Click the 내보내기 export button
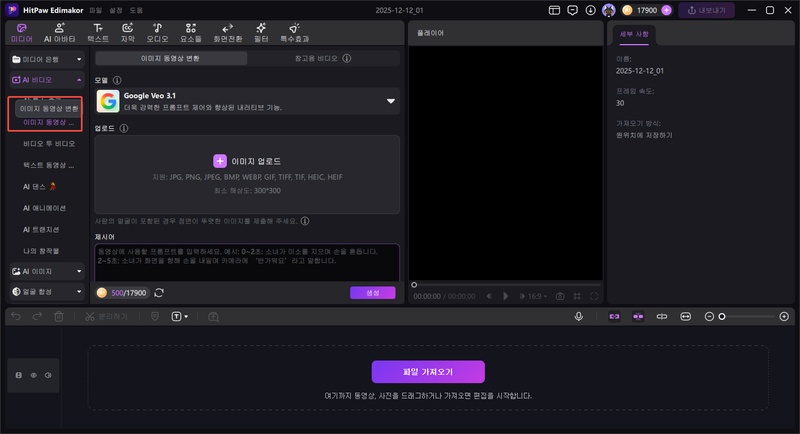 (707, 10)
